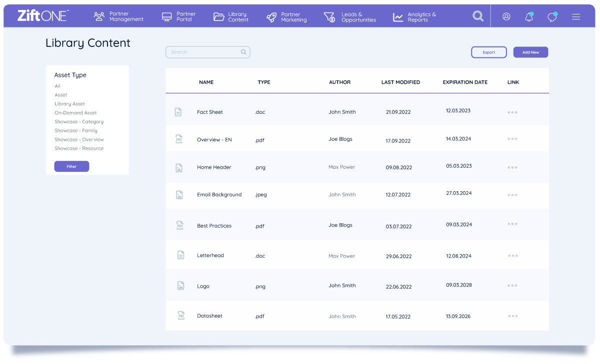
Task: Click the Export button
Action: tap(488, 52)
